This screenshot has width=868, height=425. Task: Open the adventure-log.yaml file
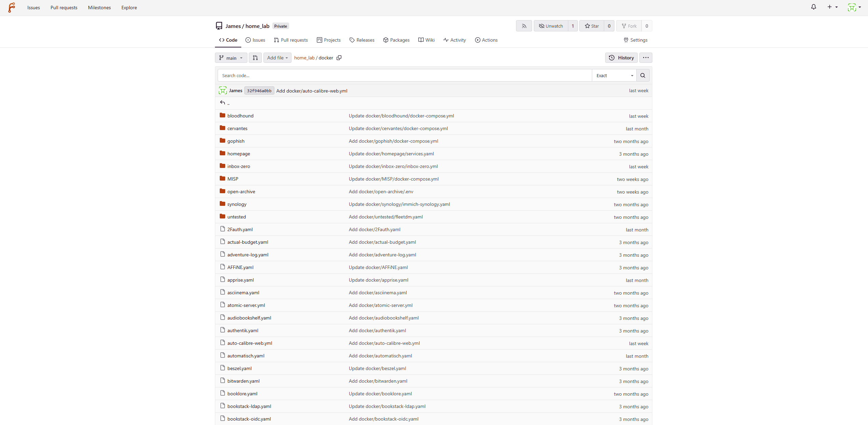[x=248, y=255]
